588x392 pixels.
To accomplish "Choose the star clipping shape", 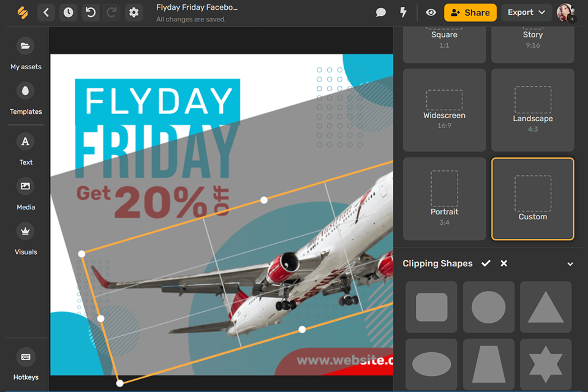I will (546, 364).
